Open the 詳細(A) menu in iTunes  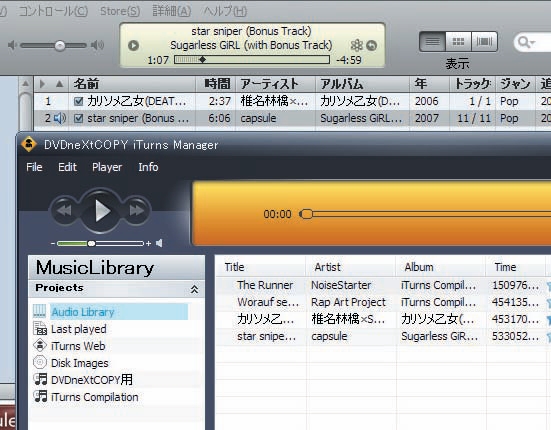pyautogui.click(x=171, y=11)
